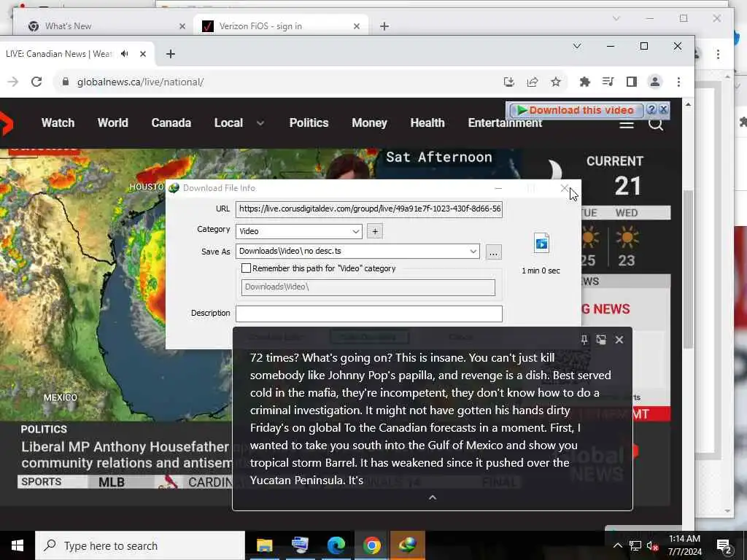747x560 pixels.
Task: Open the Money section
Action: click(x=369, y=122)
